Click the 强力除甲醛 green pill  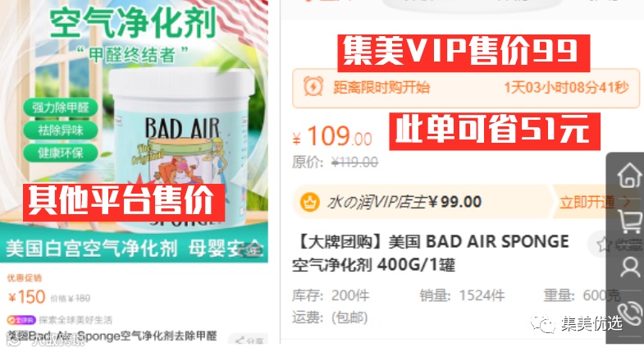click(61, 107)
